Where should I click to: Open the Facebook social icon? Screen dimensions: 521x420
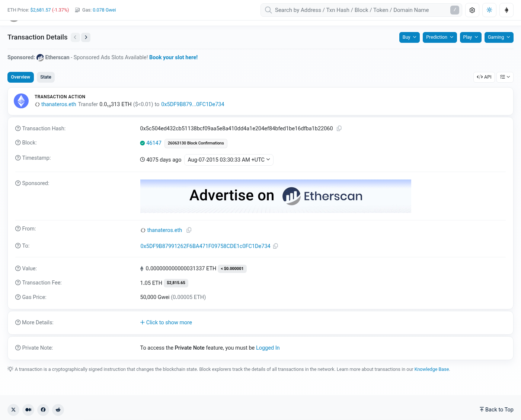click(43, 410)
